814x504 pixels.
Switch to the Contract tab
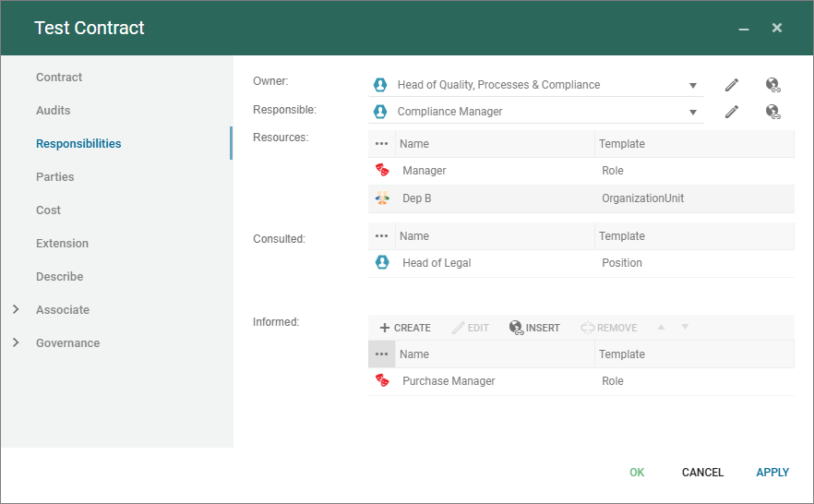[59, 78]
